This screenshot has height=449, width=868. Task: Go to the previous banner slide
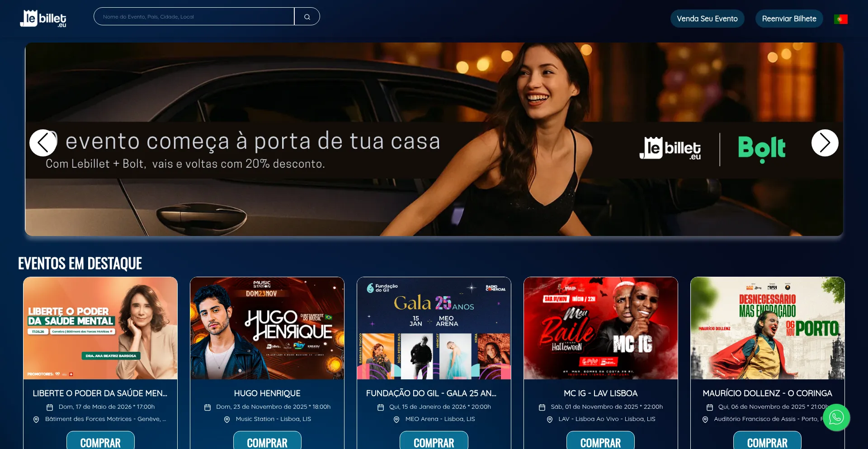[x=43, y=143]
